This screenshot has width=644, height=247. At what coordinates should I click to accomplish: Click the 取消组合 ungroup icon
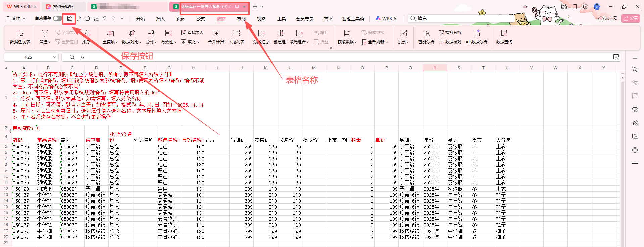299,33
